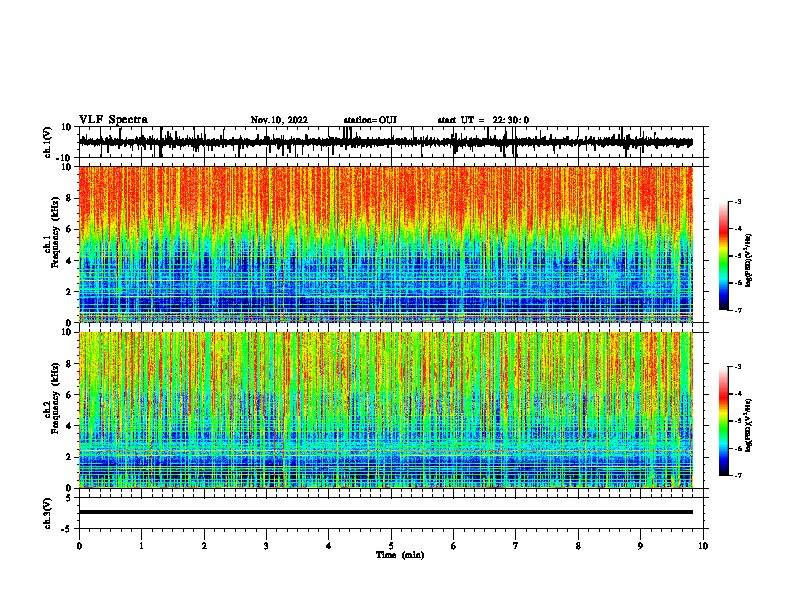Click the ch.3 voltage trace panel
Image resolution: width=792 pixels, height=612 pixels.
tap(390, 513)
